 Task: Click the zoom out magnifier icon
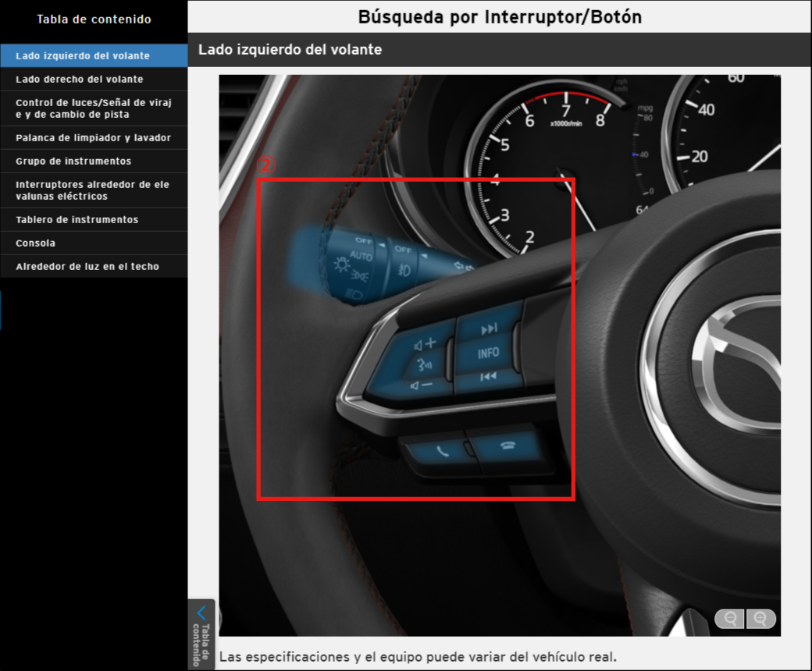(731, 619)
